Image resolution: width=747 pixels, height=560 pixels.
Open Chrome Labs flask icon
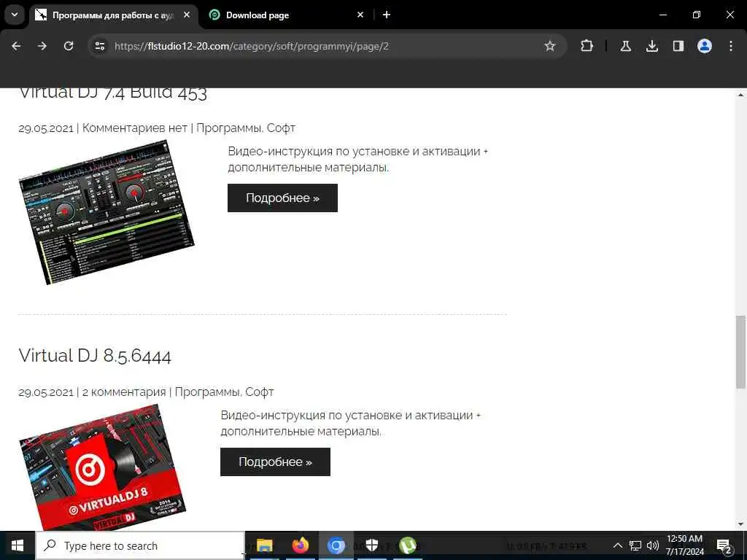pyautogui.click(x=625, y=46)
